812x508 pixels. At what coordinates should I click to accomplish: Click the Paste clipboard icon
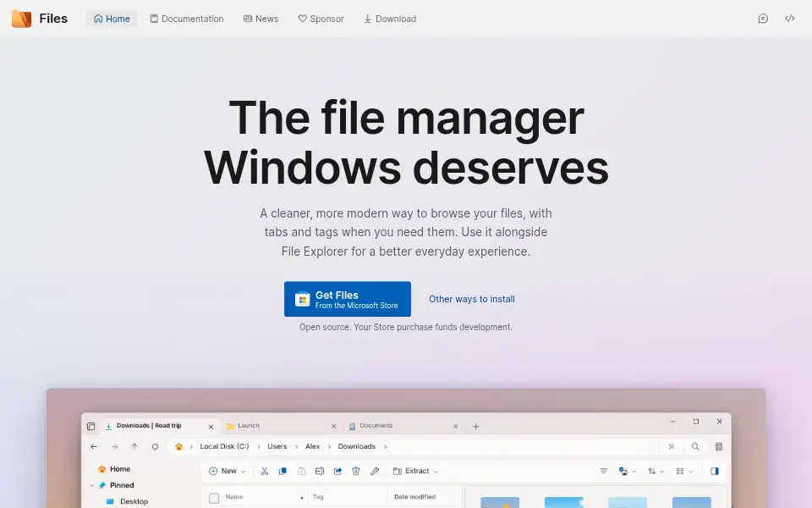click(x=301, y=472)
